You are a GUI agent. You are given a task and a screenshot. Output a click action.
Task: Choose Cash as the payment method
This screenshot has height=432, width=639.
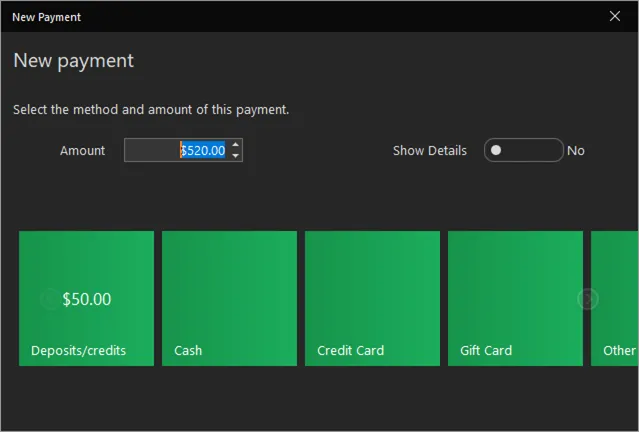[229, 298]
